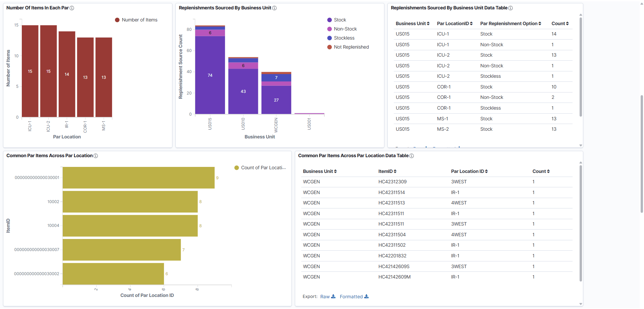This screenshot has height=309, width=644.
Task: Open info tooltip for Number Of Items In Each Par
Action: 72,8
